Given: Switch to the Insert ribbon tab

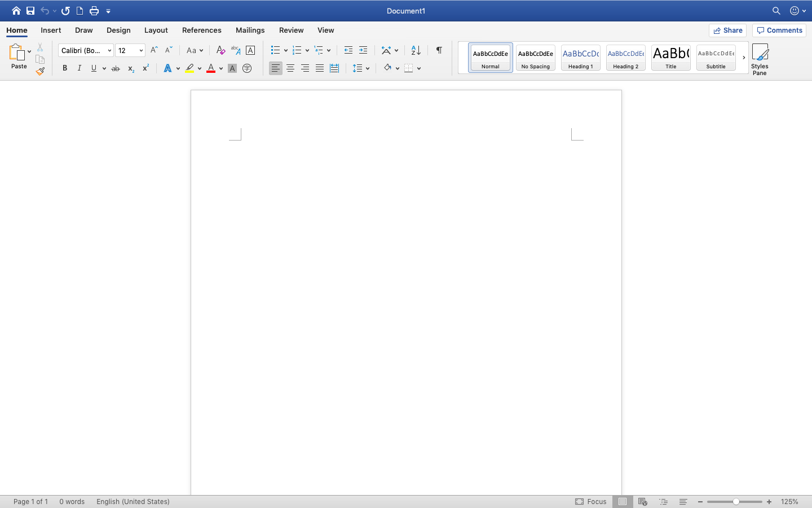Looking at the screenshot, I should click(51, 30).
